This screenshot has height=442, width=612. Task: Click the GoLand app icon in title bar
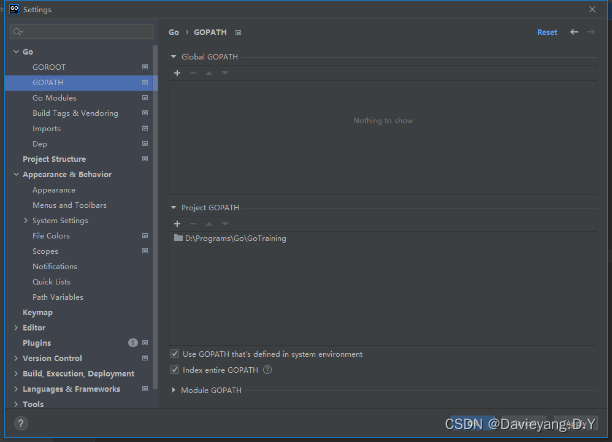click(14, 9)
